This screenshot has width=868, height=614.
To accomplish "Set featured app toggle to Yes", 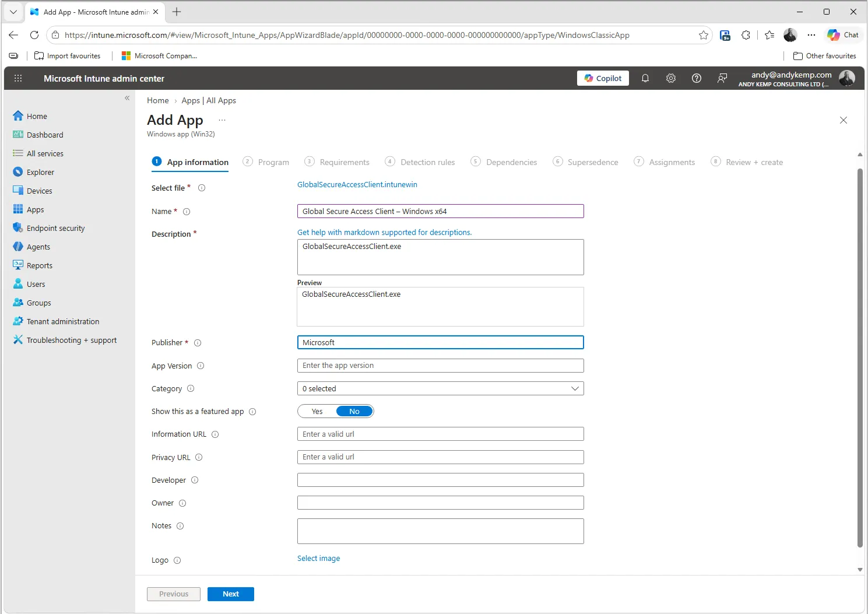I will pos(317,412).
